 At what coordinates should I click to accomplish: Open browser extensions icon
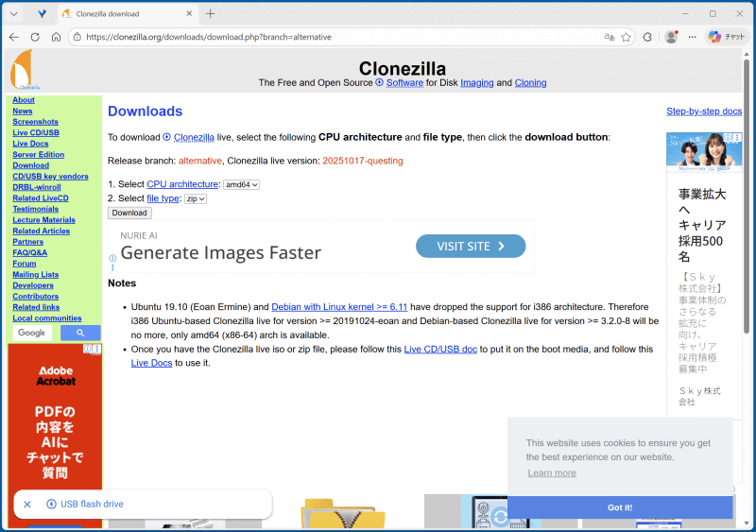click(x=647, y=37)
